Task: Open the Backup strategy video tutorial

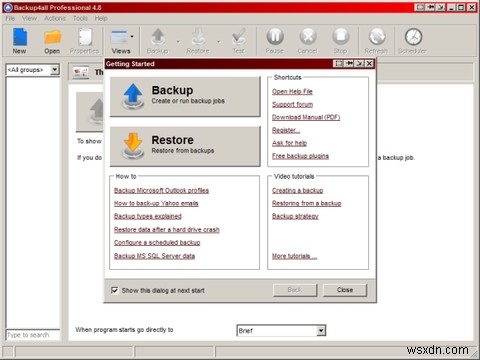Action: click(x=295, y=216)
